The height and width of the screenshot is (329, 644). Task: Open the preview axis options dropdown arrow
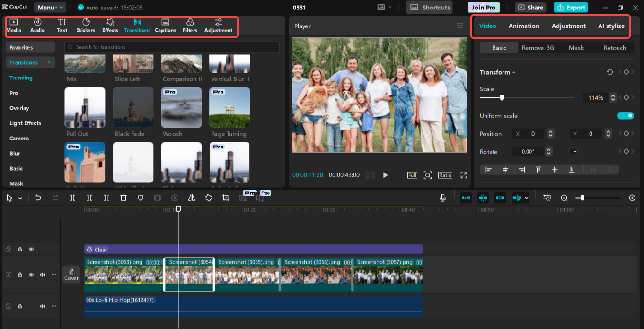pos(526,198)
